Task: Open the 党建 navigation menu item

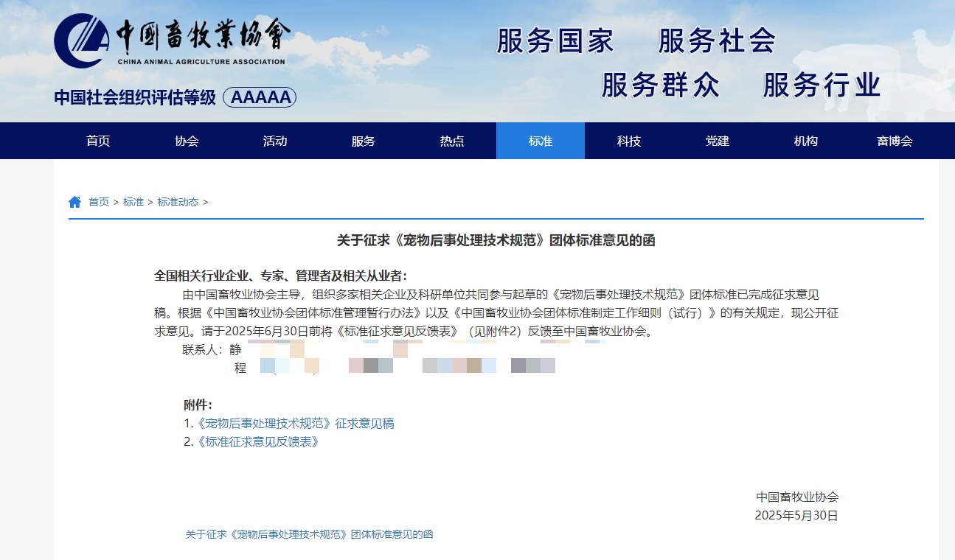Action: click(x=718, y=141)
